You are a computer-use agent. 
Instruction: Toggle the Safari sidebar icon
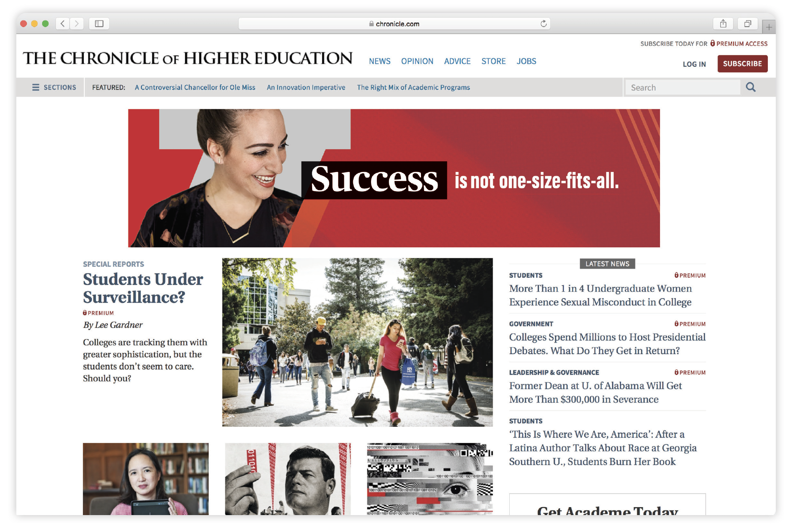point(99,24)
